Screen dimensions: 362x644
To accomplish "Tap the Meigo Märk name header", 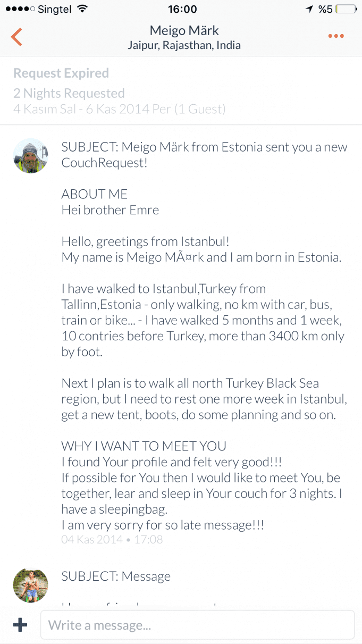I will [x=184, y=30].
